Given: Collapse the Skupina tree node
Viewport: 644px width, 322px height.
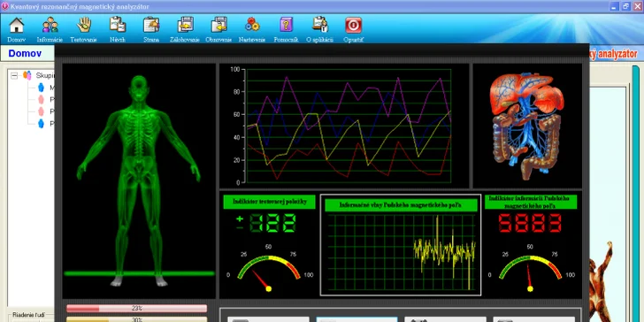Looking at the screenshot, I should pyautogui.click(x=14, y=75).
